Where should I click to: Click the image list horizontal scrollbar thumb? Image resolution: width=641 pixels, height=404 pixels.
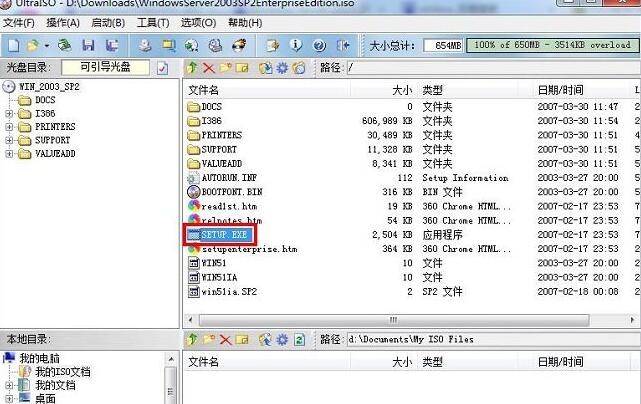[x=394, y=320]
